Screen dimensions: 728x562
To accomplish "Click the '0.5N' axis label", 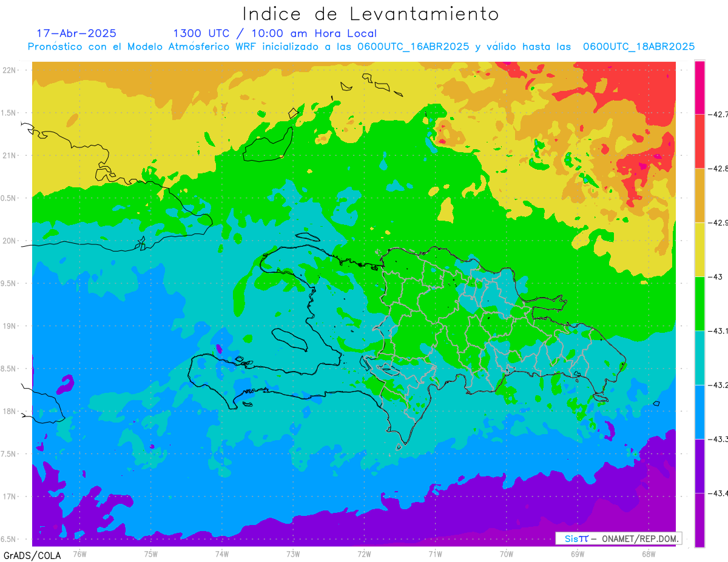I will point(9,198).
